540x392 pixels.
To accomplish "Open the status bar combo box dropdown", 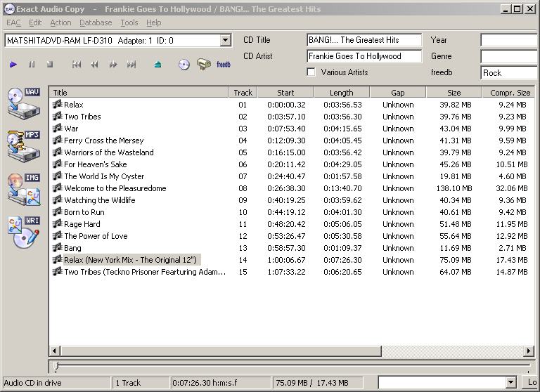I will (x=510, y=382).
